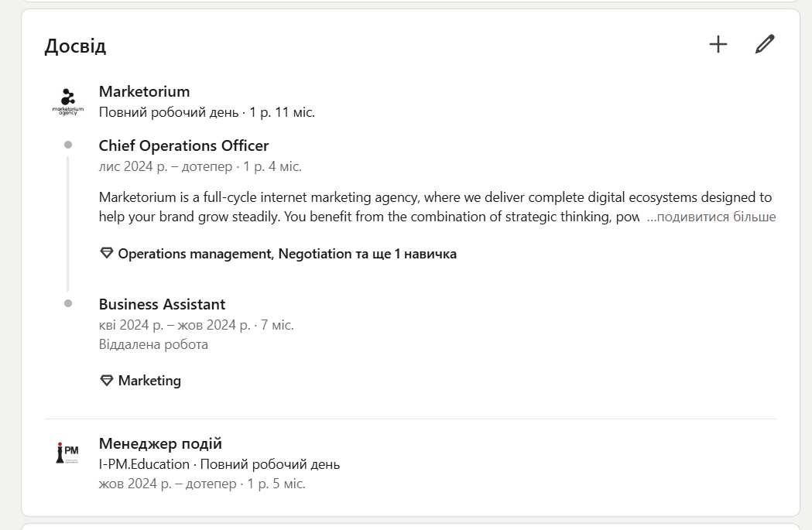Open the Marketorium company name link
Screen dimensions: 812x530
point(144,91)
